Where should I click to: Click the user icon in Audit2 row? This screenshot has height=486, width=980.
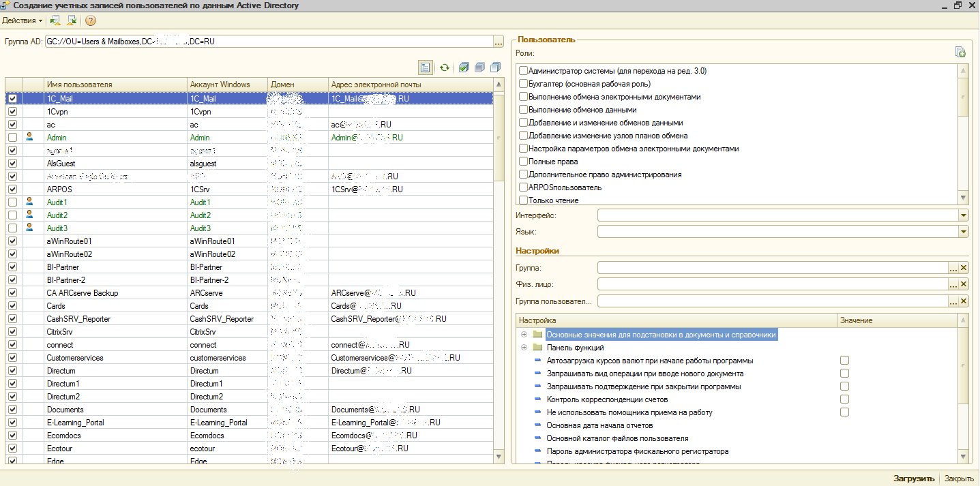(29, 215)
